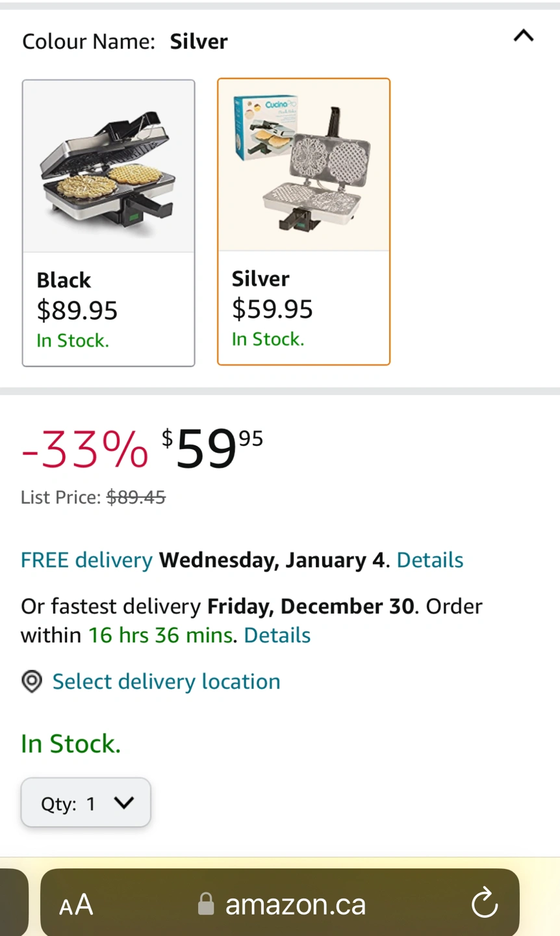Open the Qty quantity dropdown

click(86, 803)
